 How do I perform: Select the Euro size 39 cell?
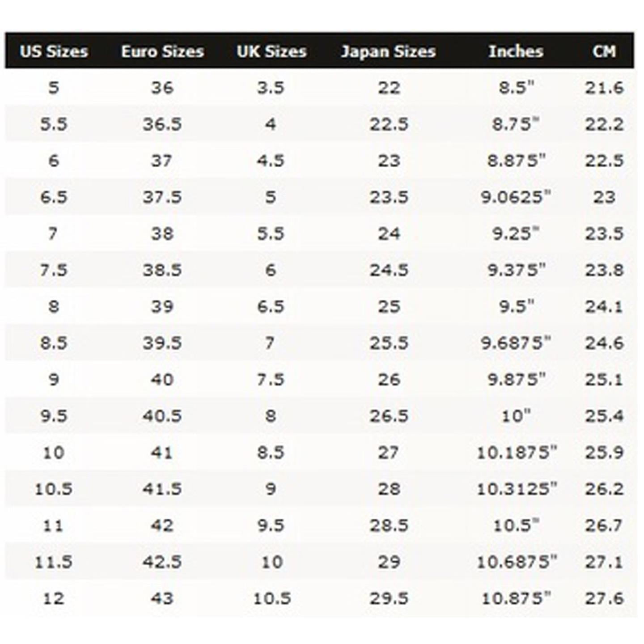162,307
